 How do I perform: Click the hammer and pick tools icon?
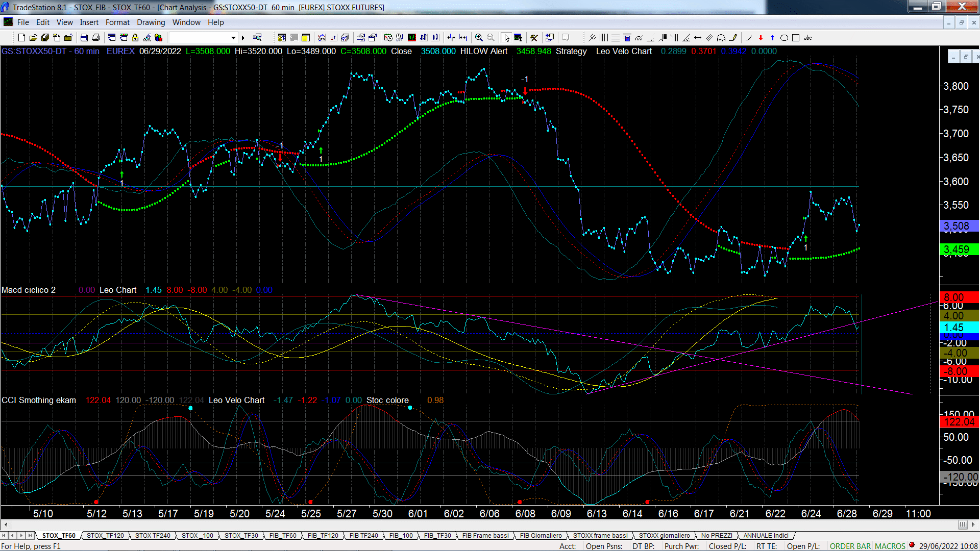coord(534,38)
